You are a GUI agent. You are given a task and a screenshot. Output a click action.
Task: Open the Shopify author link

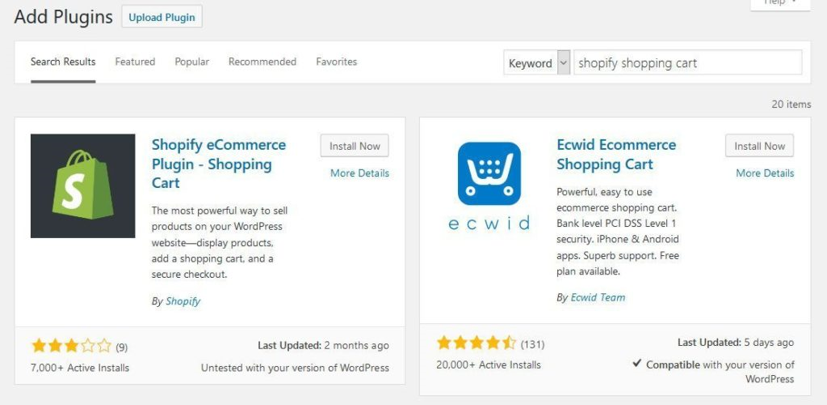click(183, 302)
